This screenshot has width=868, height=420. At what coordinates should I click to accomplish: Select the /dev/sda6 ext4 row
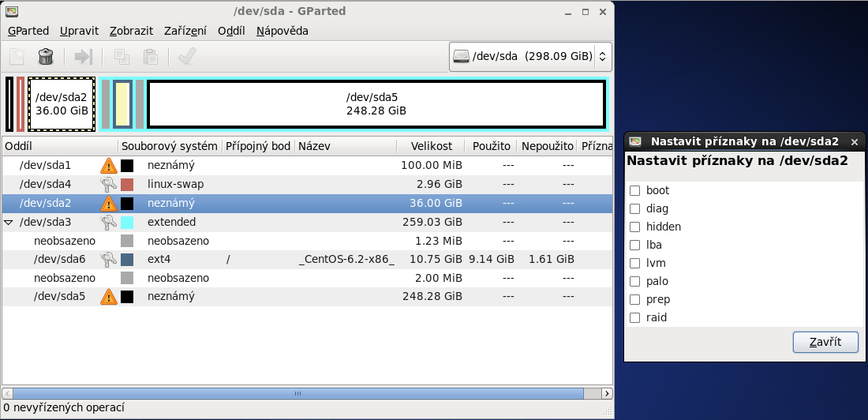tap(307, 259)
